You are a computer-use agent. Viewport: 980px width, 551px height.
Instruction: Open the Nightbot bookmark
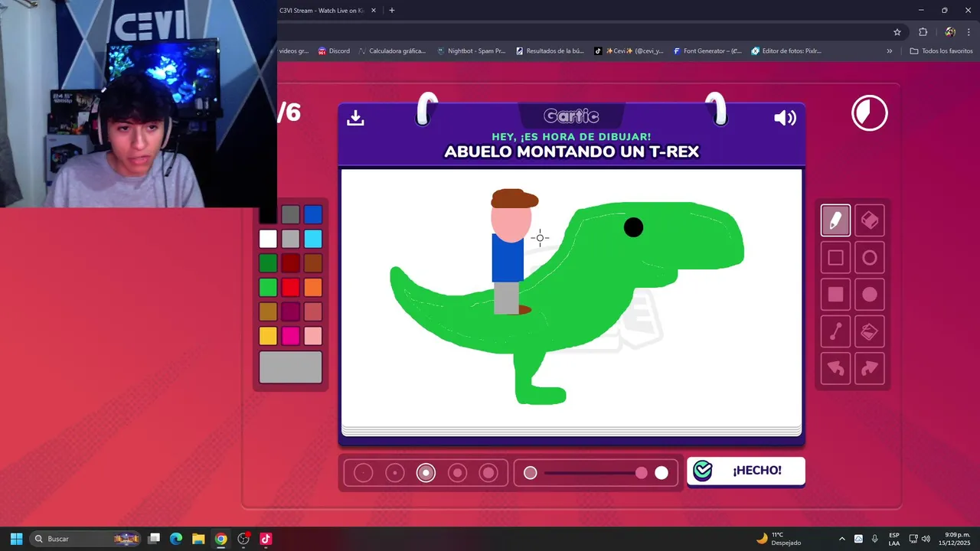(x=471, y=51)
